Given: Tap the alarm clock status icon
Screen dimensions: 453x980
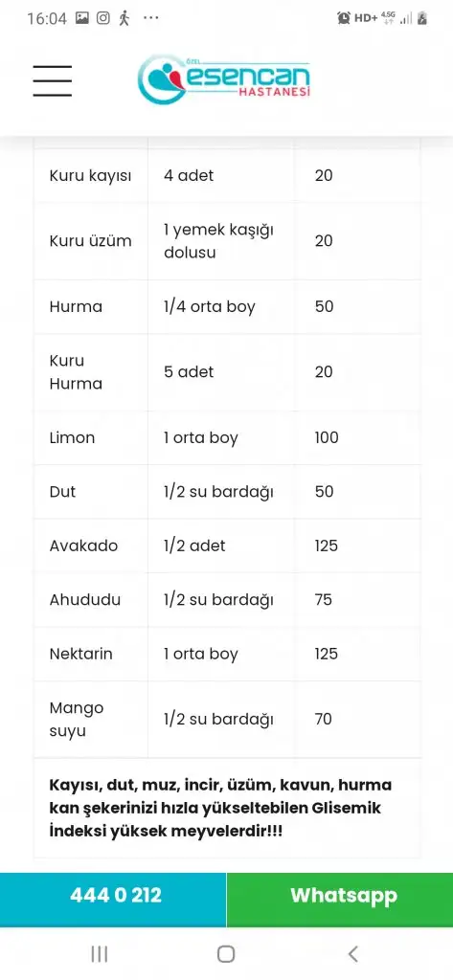Looking at the screenshot, I should (x=344, y=18).
